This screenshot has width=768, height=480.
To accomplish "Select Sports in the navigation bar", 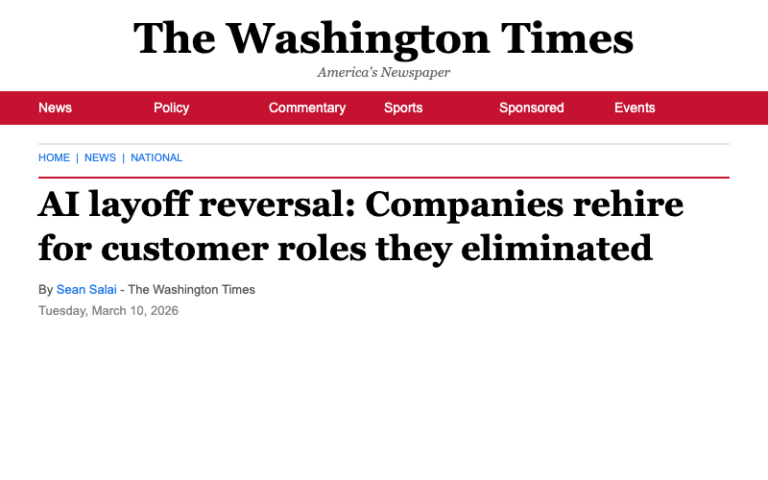I will [x=403, y=108].
